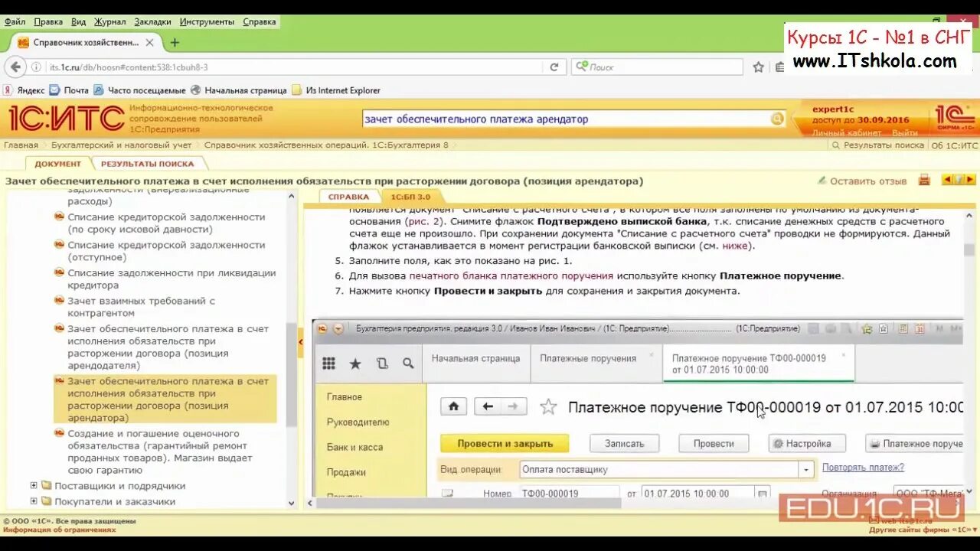Select the ДОКУМЕНТ tab
This screenshot has width=980, height=551.
coord(57,163)
